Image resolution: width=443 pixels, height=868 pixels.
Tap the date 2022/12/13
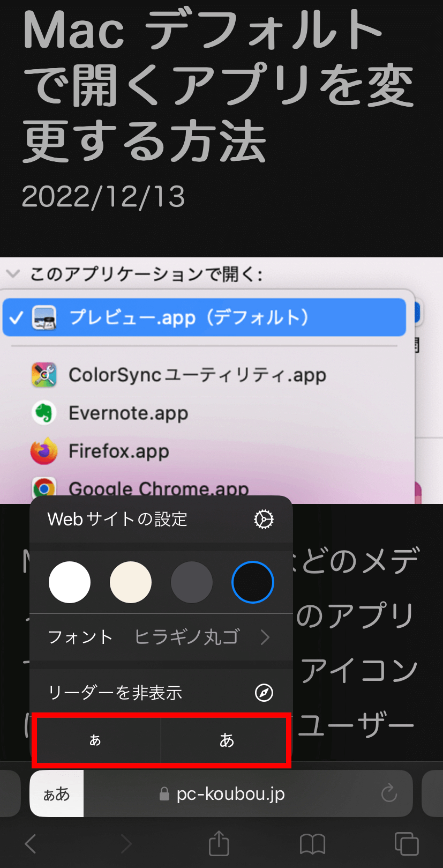click(x=103, y=197)
